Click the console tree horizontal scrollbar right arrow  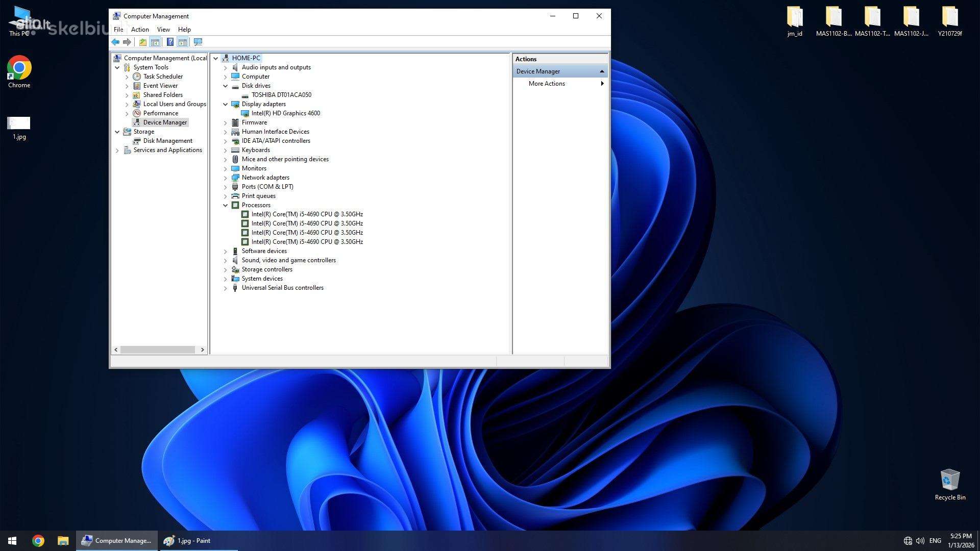(203, 349)
